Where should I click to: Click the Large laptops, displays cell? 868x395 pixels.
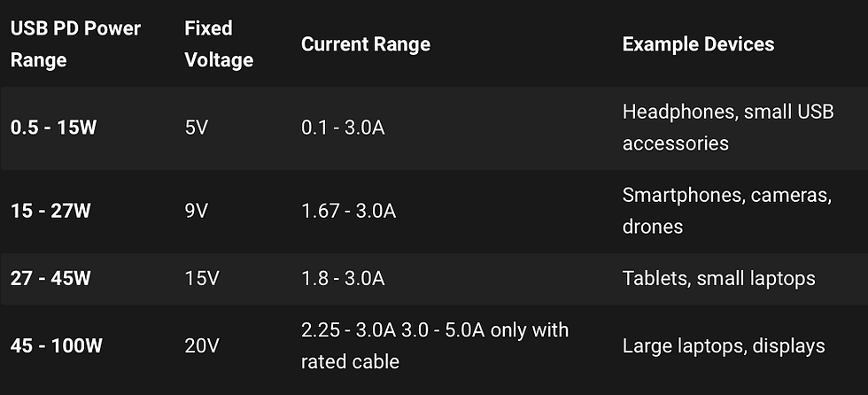coord(724,346)
